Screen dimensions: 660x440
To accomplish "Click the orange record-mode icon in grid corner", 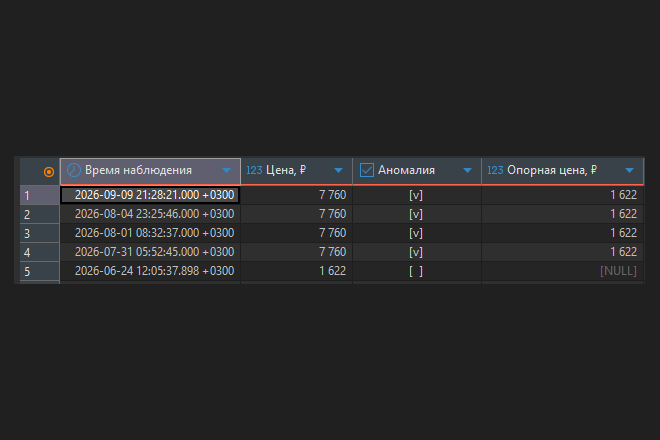I will pyautogui.click(x=49, y=172).
